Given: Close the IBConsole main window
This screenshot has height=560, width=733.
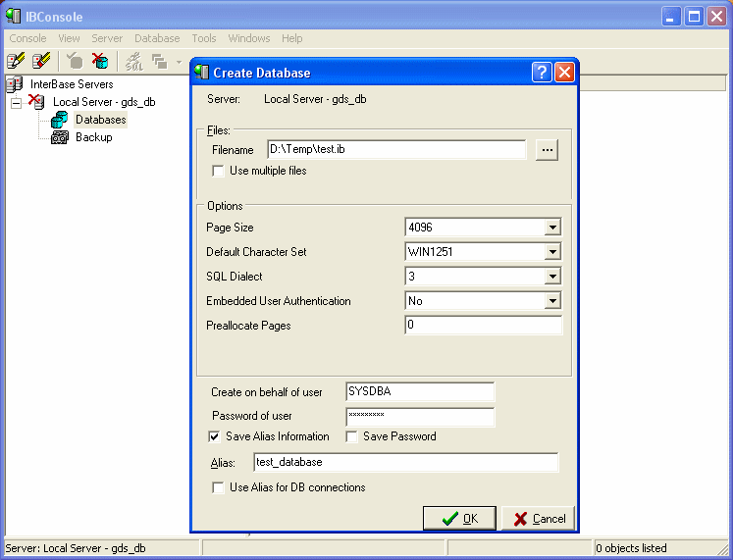Looking at the screenshot, I should point(716,17).
